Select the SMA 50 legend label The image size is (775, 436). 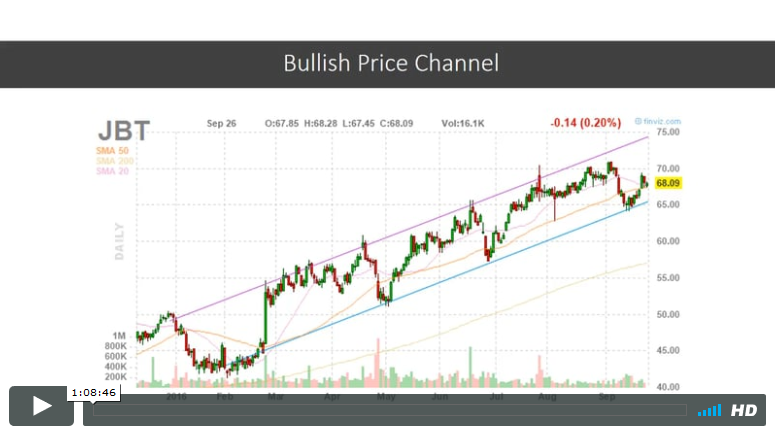click(x=114, y=151)
